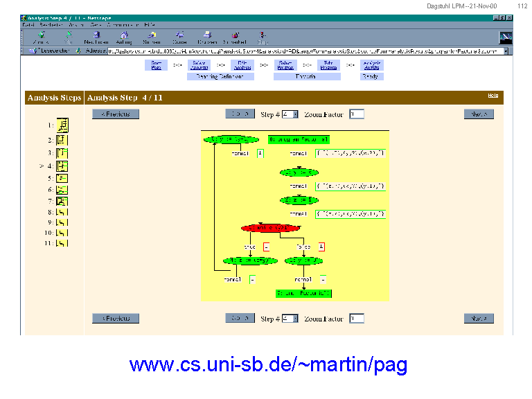Open the Datei menu
Screen dimensions: 532x399
(29, 24)
